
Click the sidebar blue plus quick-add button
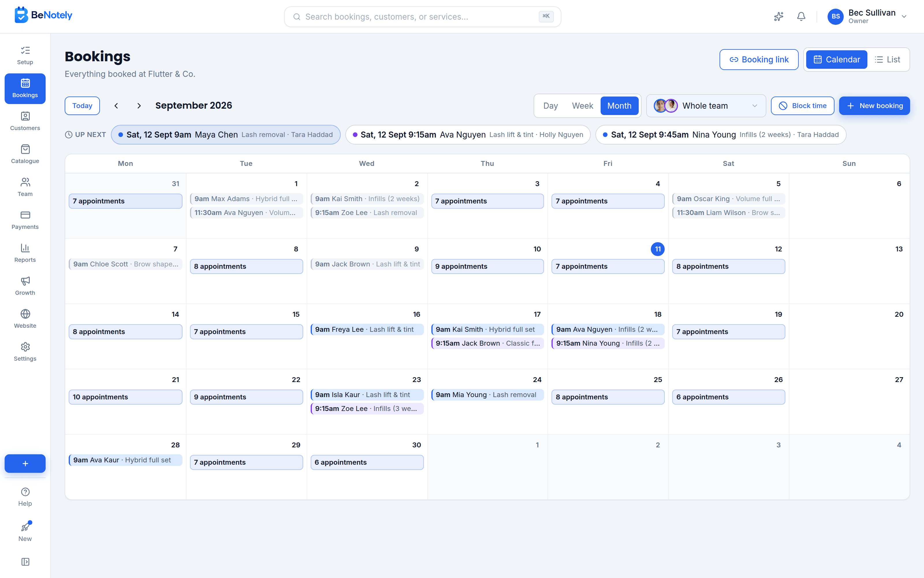[x=25, y=463]
